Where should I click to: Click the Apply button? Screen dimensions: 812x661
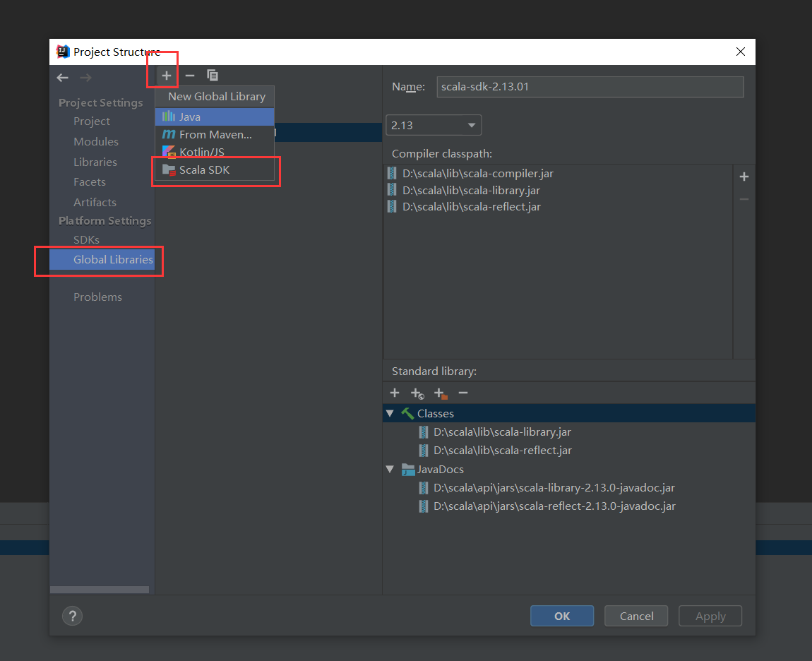(x=710, y=616)
